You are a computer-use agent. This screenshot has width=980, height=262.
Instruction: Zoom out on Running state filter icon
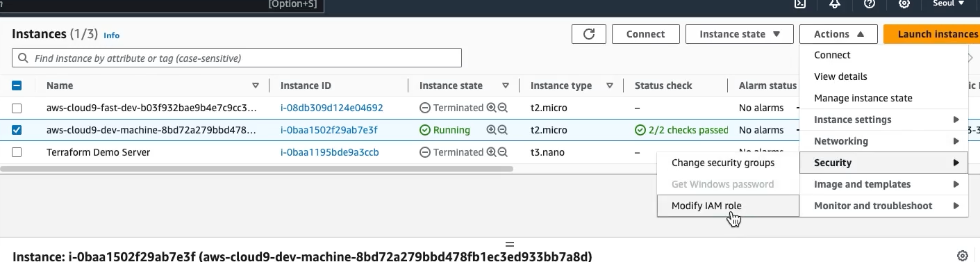pyautogui.click(x=503, y=130)
